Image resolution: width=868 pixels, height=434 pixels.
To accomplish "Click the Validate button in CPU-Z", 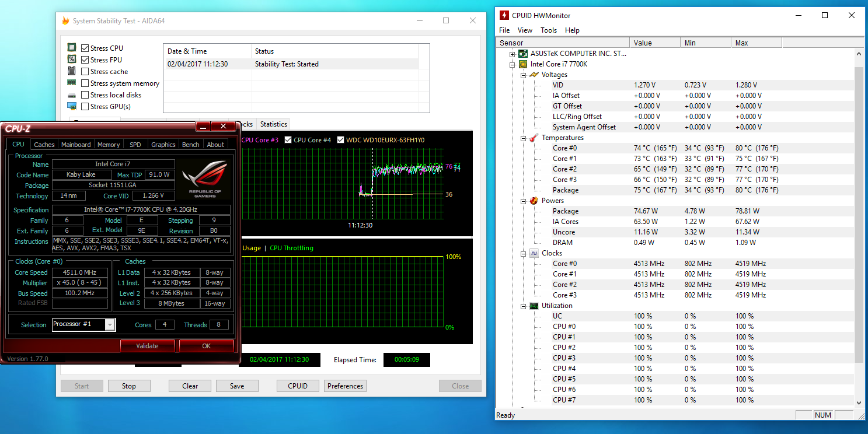I will tap(147, 346).
